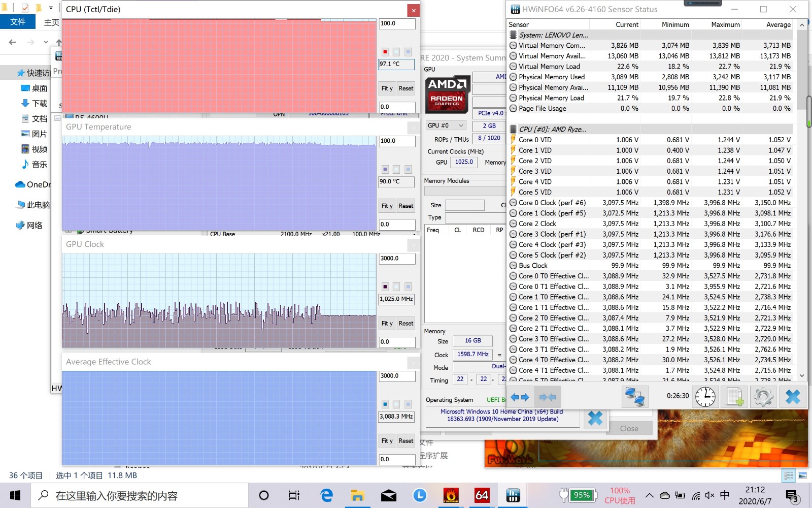Screen dimensions: 812x508
Task: Switch Explorer to large icons view
Action: pyautogui.click(x=802, y=475)
